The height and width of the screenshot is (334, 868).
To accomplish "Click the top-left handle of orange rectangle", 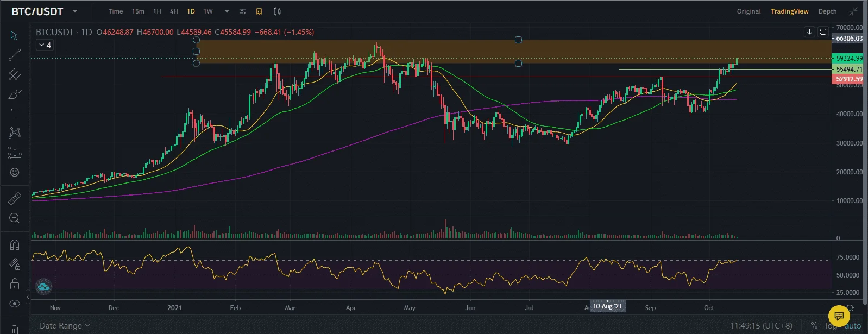I will (x=197, y=40).
